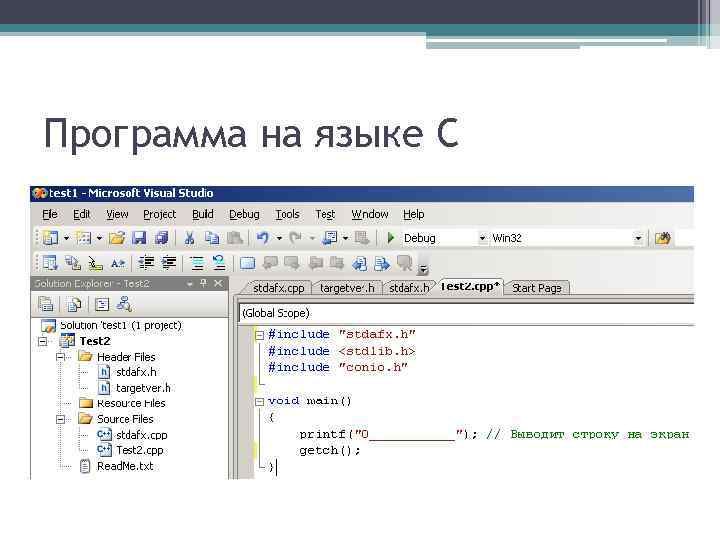720x540 pixels.
Task: Click the Paste toolbar icon
Action: click(235, 238)
